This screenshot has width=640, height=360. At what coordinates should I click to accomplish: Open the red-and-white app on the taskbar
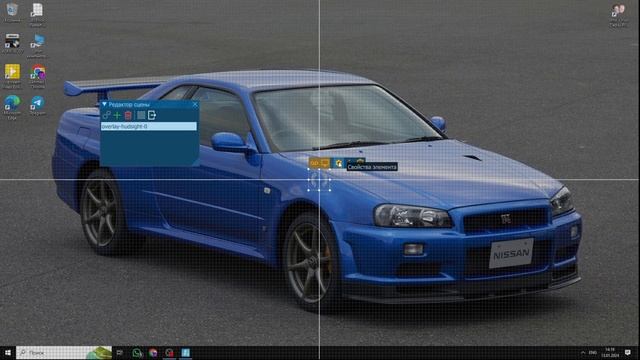169,353
